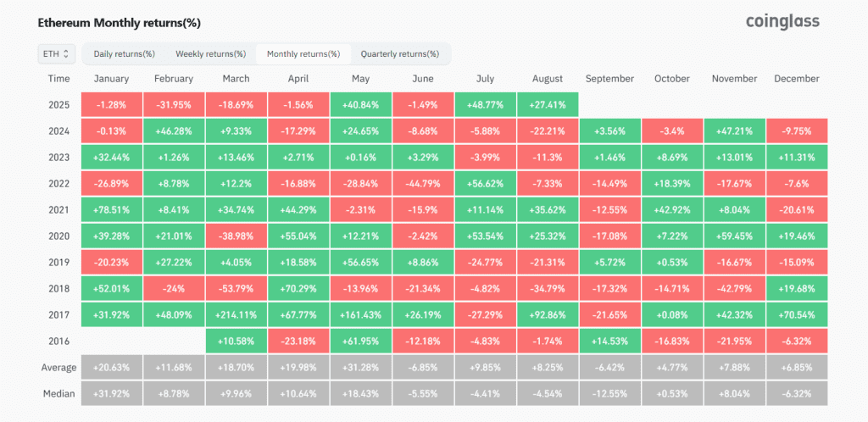This screenshot has height=422, width=868.
Task: Click the Median September -12.55% cell
Action: coord(610,393)
